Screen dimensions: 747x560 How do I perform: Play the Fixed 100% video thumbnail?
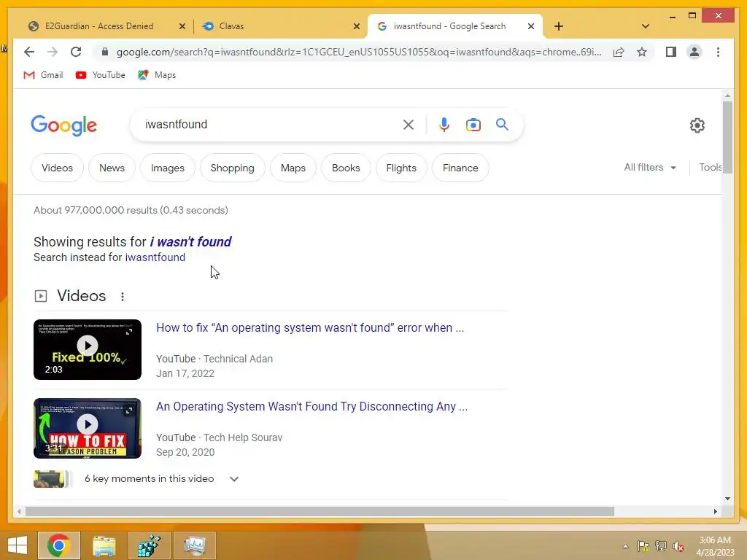coord(88,349)
